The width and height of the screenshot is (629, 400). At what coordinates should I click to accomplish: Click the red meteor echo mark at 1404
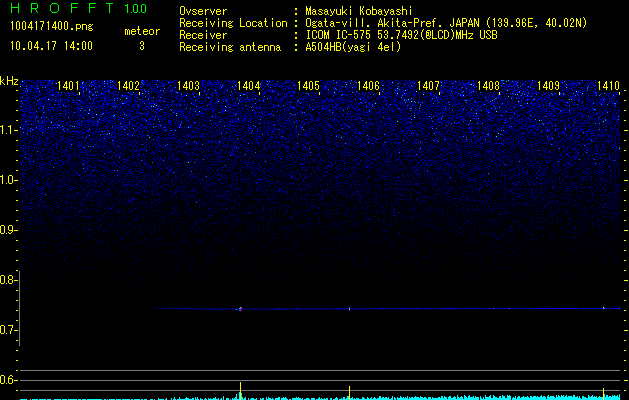tap(241, 309)
